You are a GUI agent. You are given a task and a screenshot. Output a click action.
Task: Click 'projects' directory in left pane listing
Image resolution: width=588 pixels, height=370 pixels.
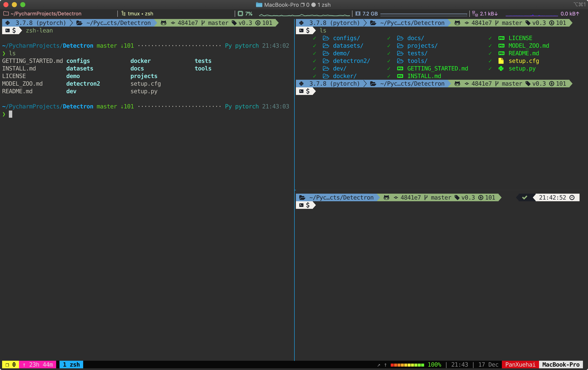pyautogui.click(x=144, y=76)
